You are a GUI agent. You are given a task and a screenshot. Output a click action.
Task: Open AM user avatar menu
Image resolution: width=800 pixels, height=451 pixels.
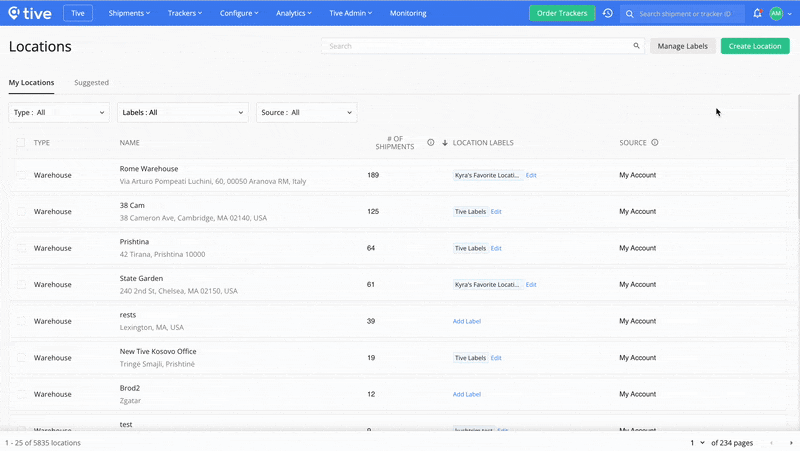[776, 13]
